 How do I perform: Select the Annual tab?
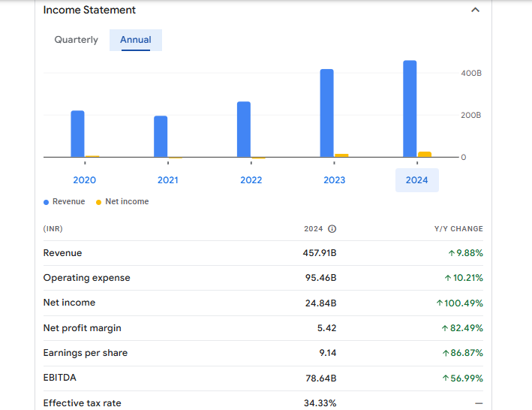[x=136, y=40]
